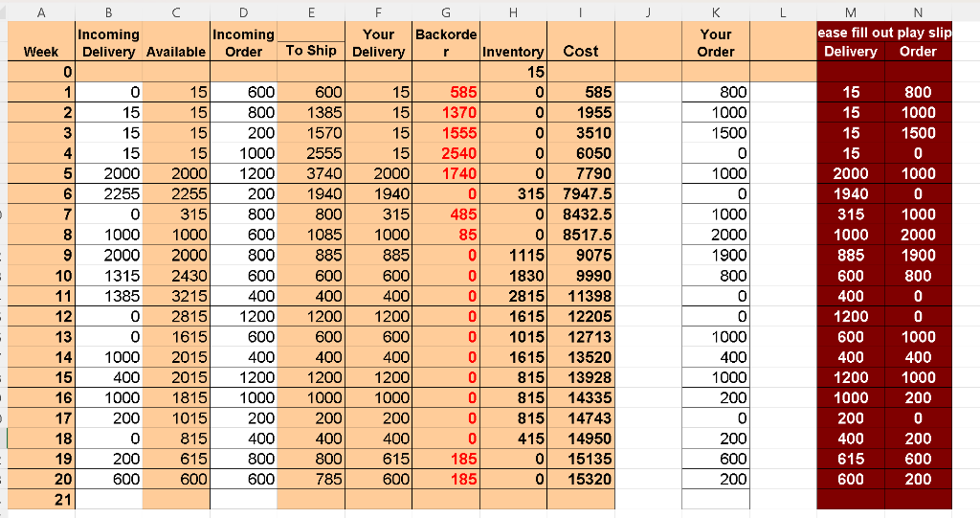The image size is (980, 518).
Task: Click the 'Incoming Delivery' header cell
Action: pyautogui.click(x=109, y=41)
